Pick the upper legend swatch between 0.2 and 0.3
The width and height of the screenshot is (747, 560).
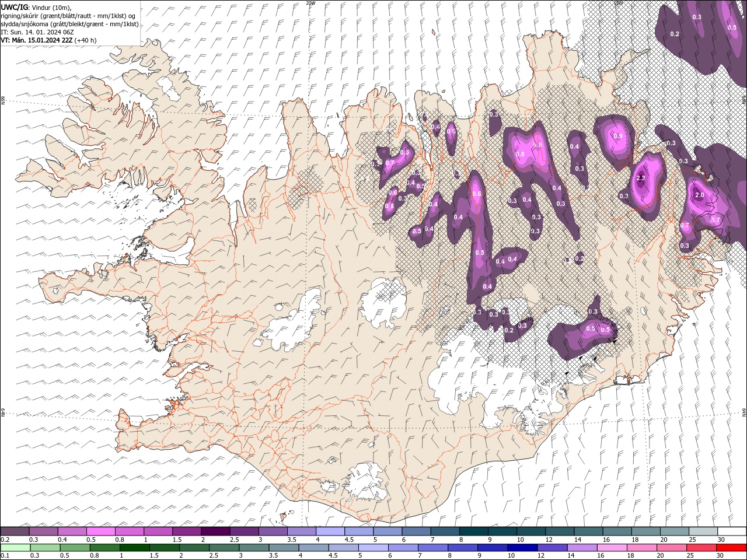(x=15, y=531)
